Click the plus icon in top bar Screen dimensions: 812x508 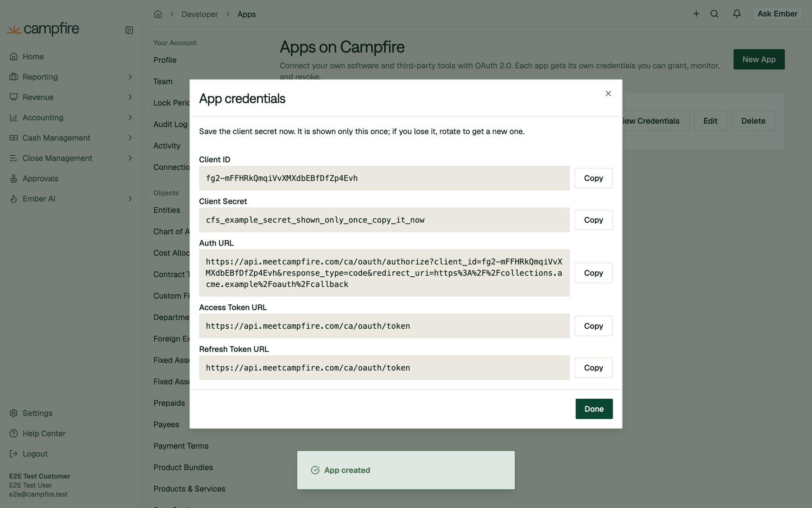pos(696,14)
